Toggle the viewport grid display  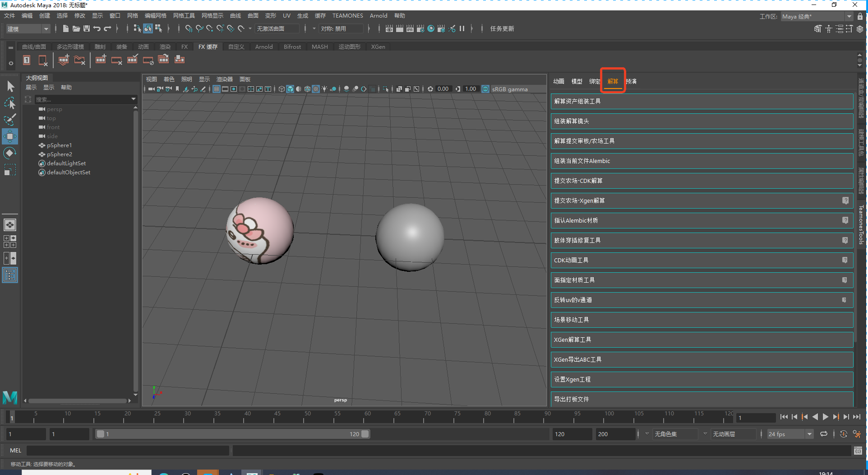[x=217, y=89]
